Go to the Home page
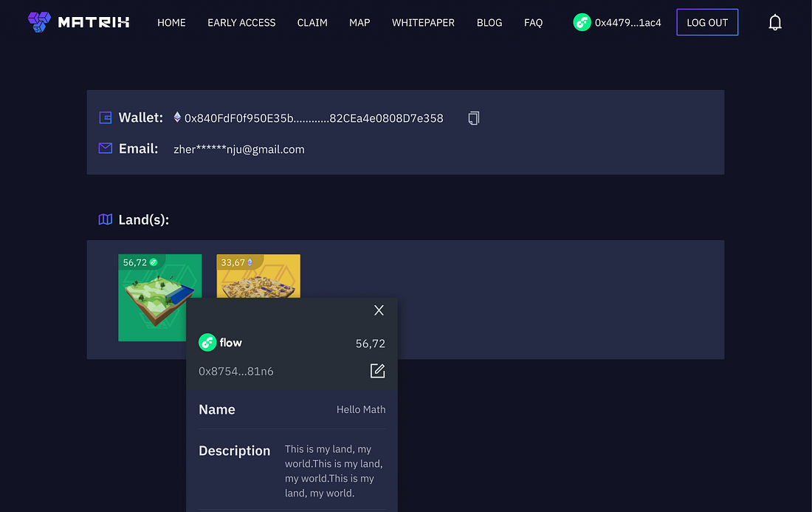 [x=171, y=23]
